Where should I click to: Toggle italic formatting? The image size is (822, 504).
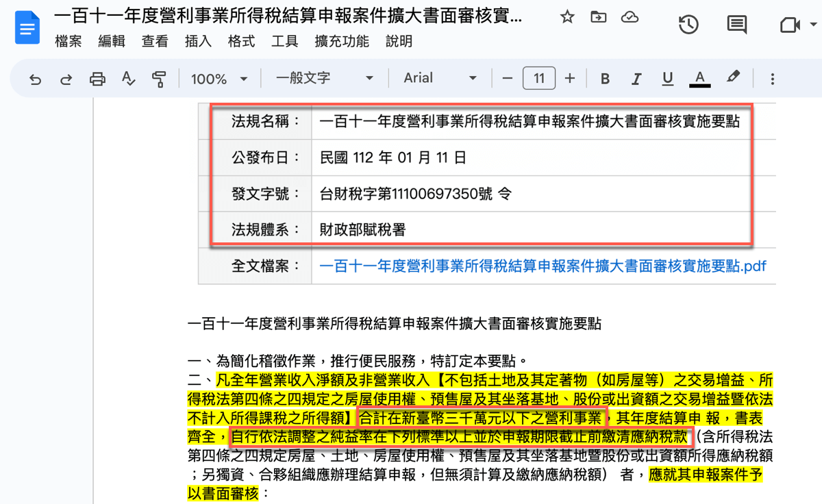pos(636,79)
